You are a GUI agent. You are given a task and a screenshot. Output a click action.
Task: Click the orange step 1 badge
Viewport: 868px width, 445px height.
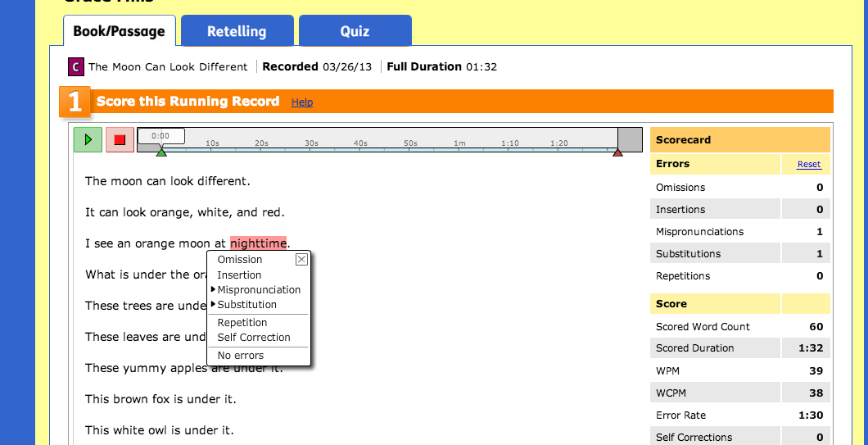(x=75, y=102)
